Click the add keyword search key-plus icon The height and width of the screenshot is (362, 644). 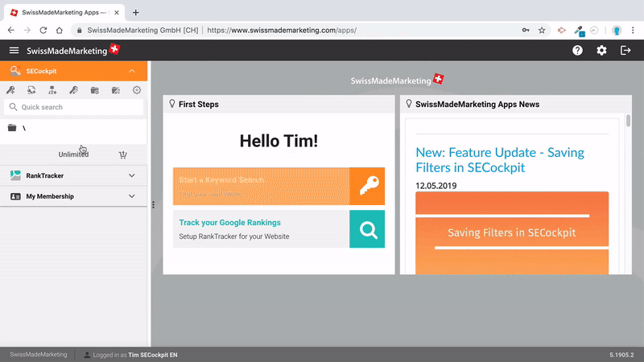(x=10, y=90)
